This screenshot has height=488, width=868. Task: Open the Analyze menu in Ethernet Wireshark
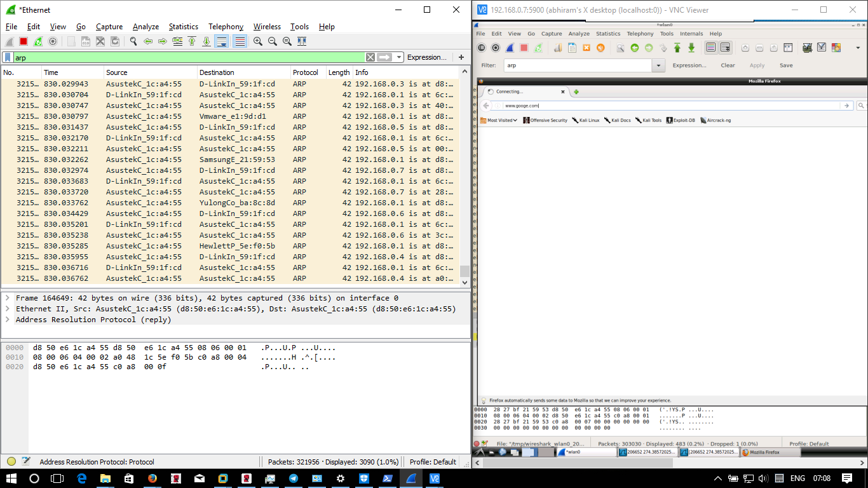(146, 27)
